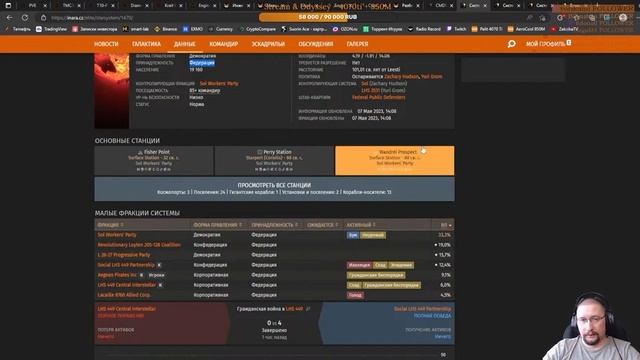Open the Currency bookmark
The width and height of the screenshot is (640, 360).
click(x=220, y=29)
